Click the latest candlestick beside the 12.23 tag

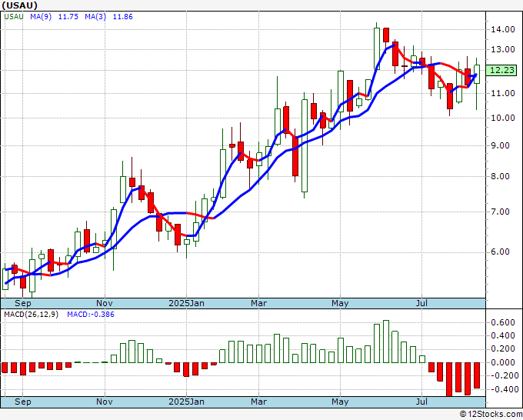pyautogui.click(x=477, y=83)
